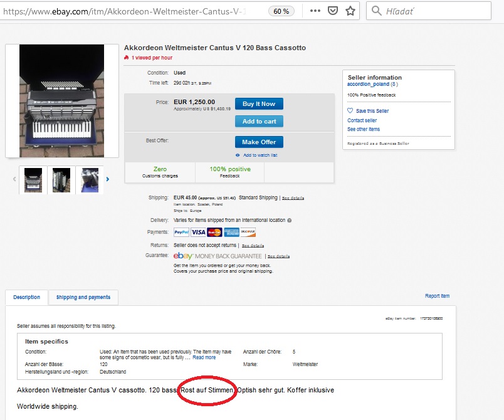Open page actions three-dots menu
The height and width of the screenshot is (420, 504).
click(x=315, y=11)
